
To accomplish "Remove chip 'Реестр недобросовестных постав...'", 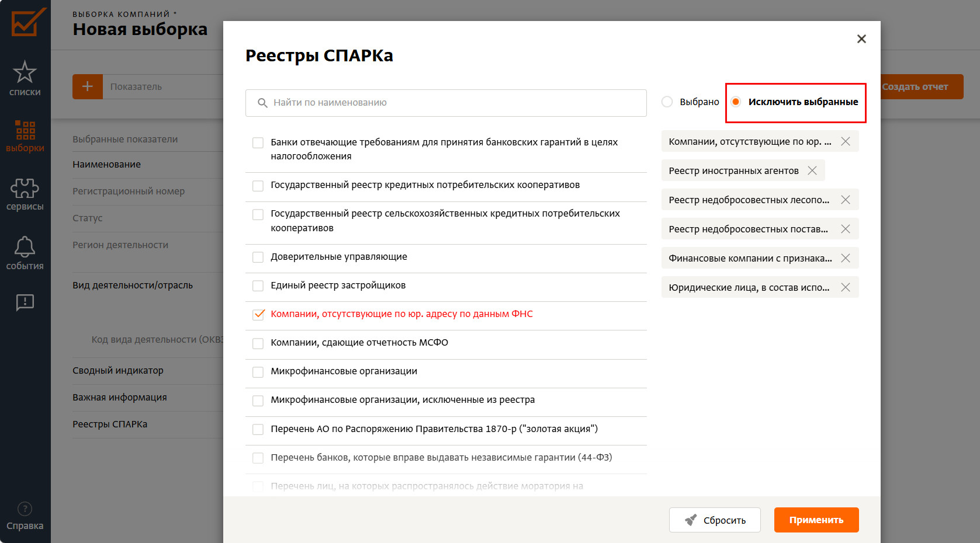I will pyautogui.click(x=846, y=229).
